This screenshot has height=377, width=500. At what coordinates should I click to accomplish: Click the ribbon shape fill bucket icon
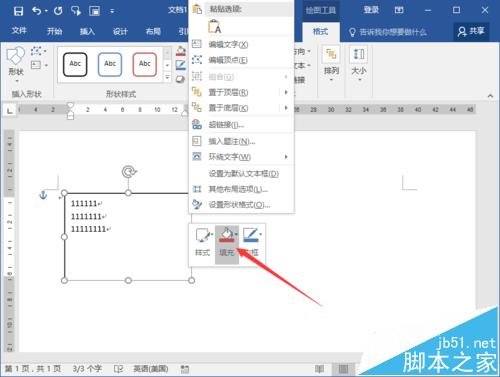point(181,51)
